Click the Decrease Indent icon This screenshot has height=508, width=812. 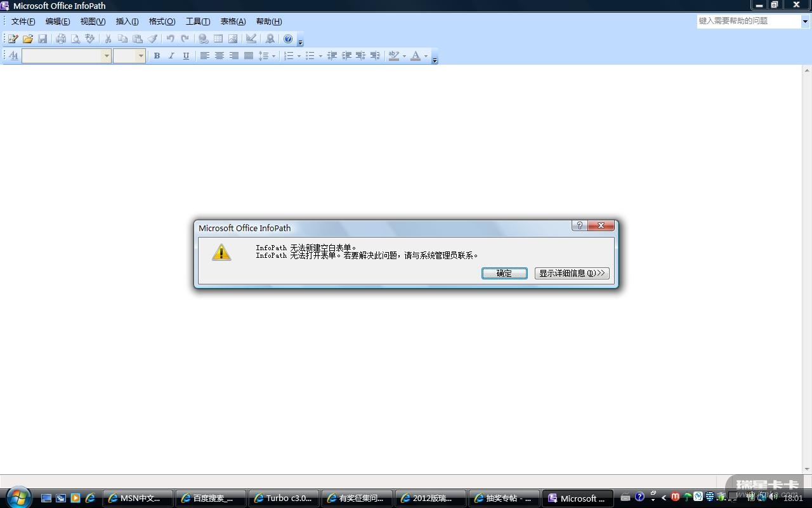(x=332, y=56)
